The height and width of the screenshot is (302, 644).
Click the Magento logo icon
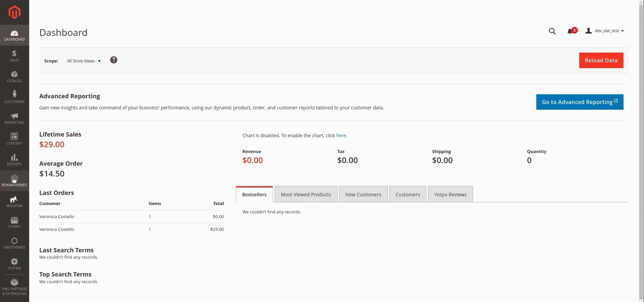pyautogui.click(x=14, y=12)
